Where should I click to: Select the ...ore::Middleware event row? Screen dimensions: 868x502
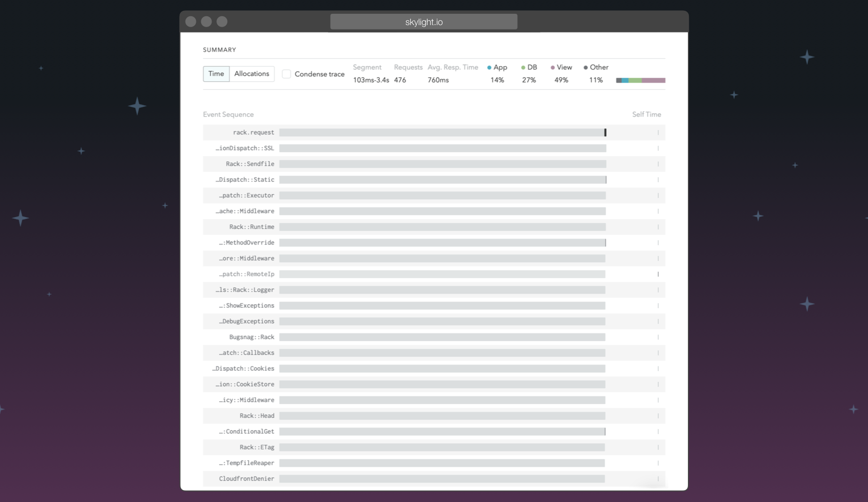click(x=434, y=258)
